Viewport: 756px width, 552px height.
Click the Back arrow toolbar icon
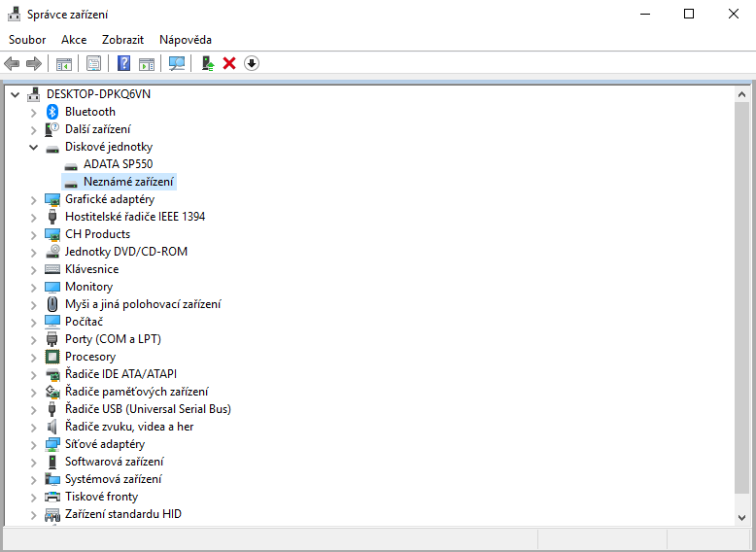tap(12, 63)
